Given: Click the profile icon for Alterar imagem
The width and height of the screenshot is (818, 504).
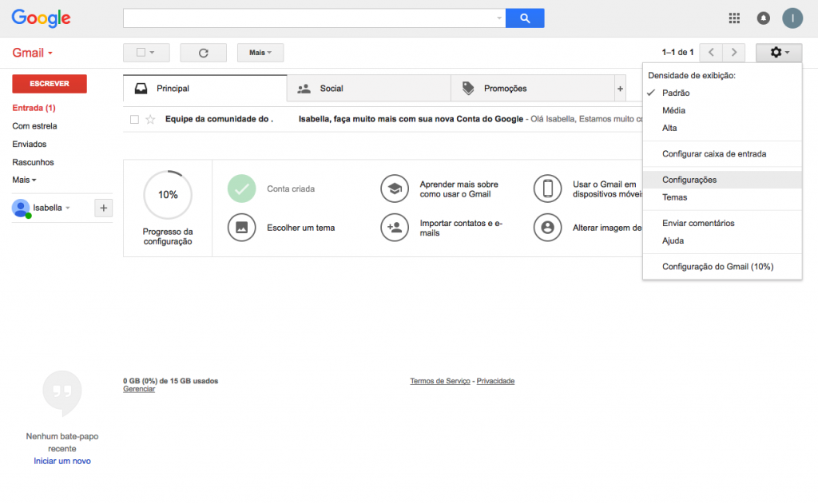Looking at the screenshot, I should pos(547,228).
